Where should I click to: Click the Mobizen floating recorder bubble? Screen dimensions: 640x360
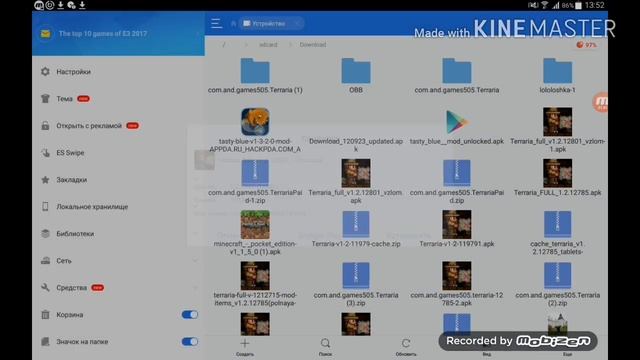[600, 102]
